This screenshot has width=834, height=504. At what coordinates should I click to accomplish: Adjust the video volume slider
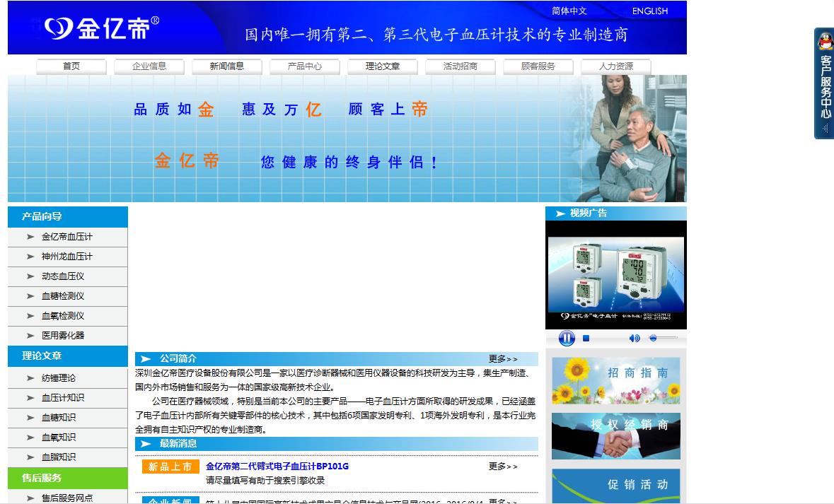[663, 338]
